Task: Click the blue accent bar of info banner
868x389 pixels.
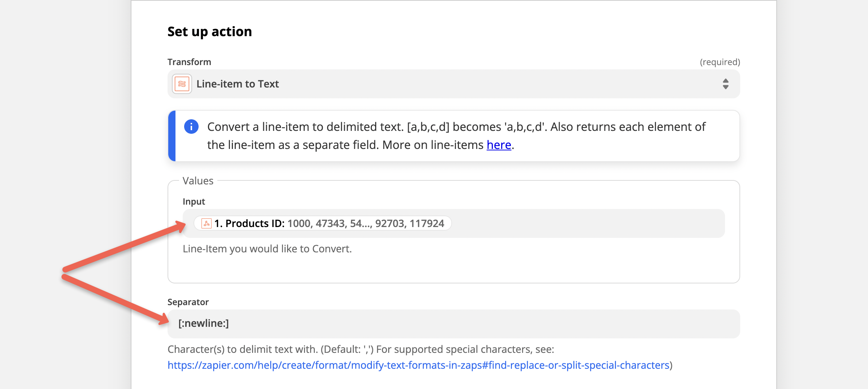Action: point(172,136)
